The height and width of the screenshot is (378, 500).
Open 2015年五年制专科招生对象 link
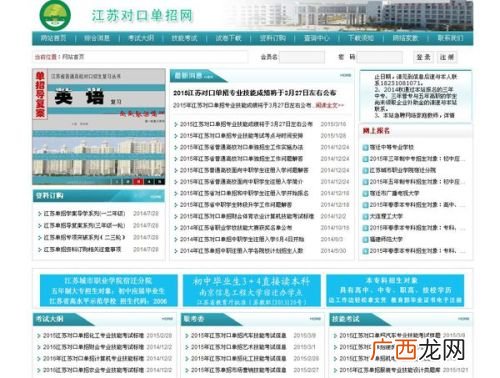point(417,182)
